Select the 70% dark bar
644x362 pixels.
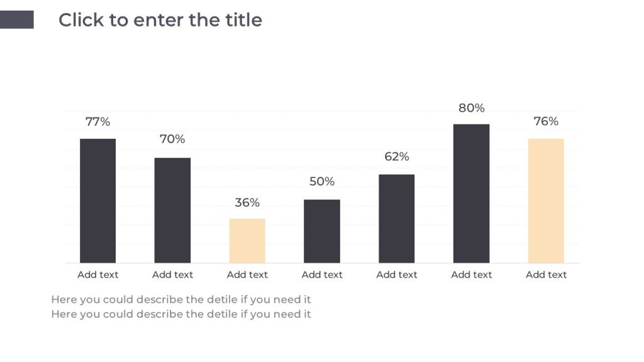[x=172, y=210]
